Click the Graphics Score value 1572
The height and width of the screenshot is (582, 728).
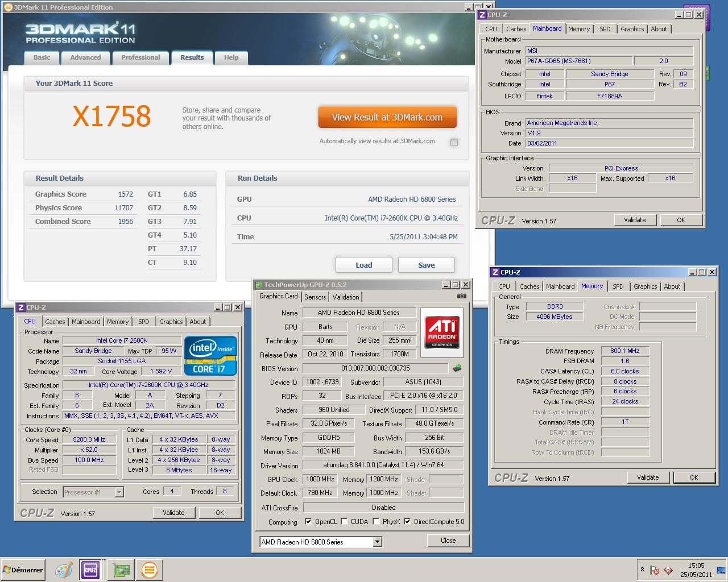pyautogui.click(x=125, y=194)
